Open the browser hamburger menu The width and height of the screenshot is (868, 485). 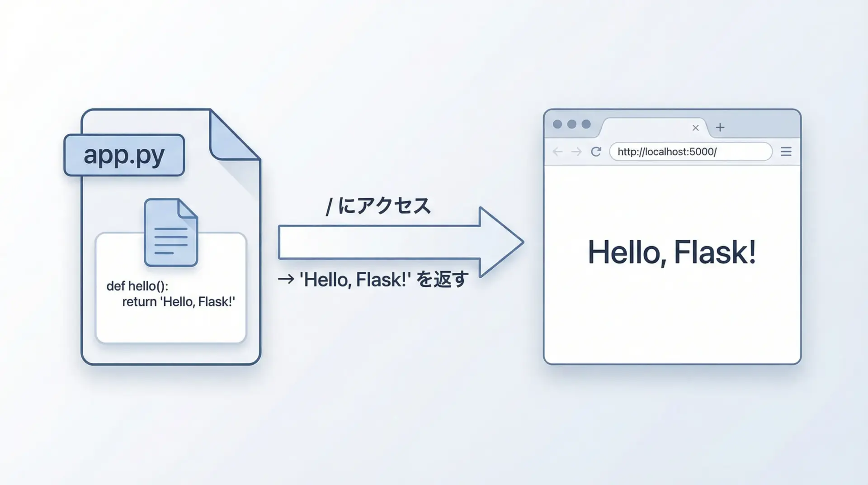786,152
